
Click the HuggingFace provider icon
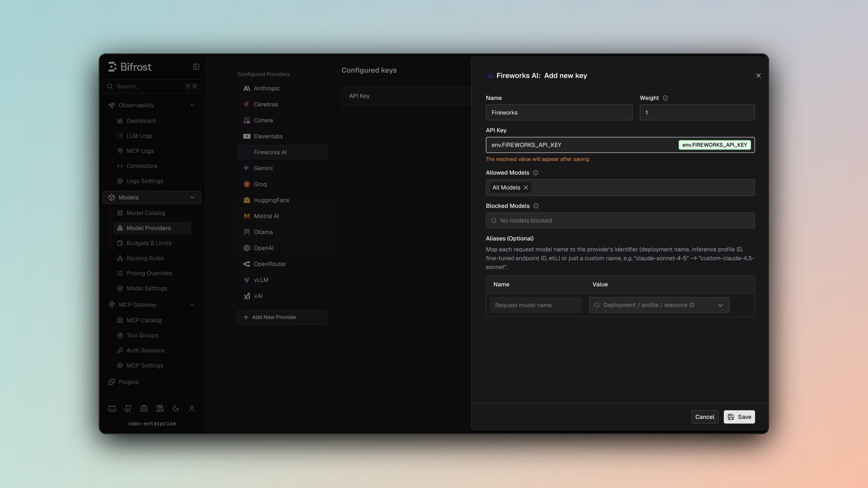pos(247,200)
